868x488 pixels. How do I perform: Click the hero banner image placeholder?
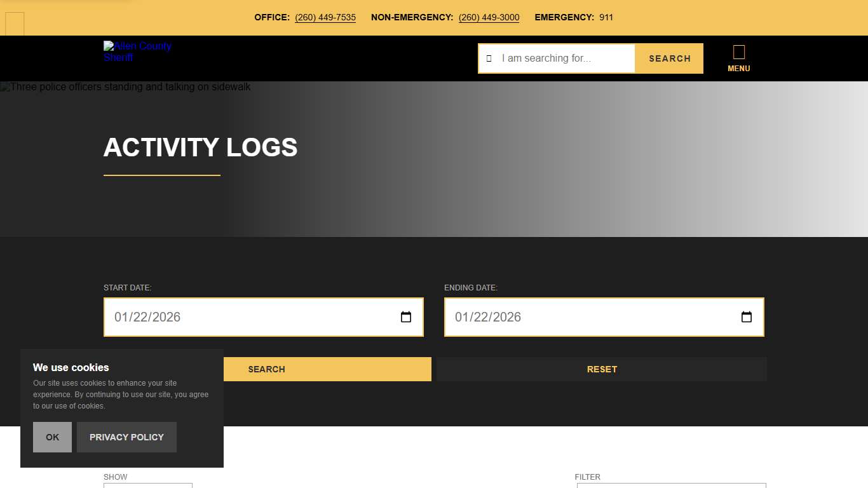tap(125, 87)
